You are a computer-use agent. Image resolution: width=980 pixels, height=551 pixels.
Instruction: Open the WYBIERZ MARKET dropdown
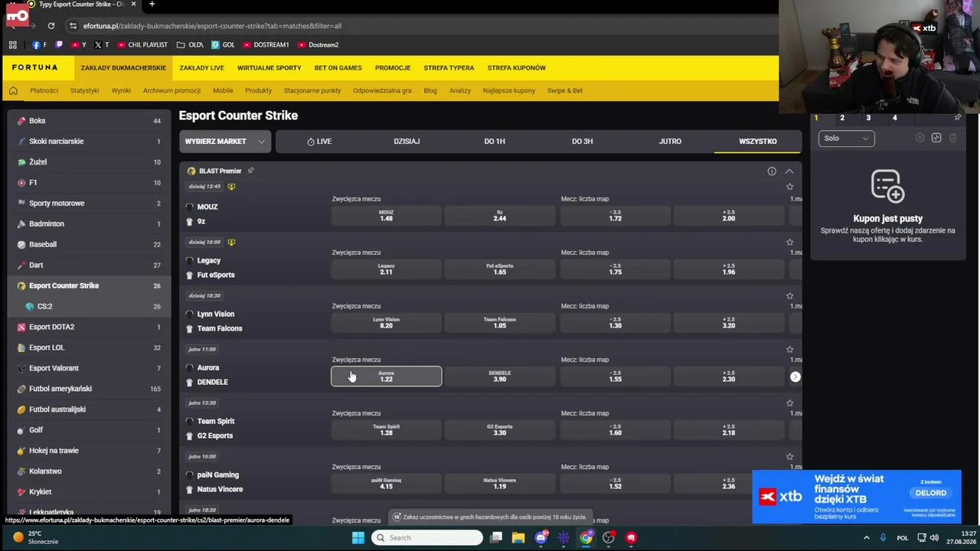point(224,142)
